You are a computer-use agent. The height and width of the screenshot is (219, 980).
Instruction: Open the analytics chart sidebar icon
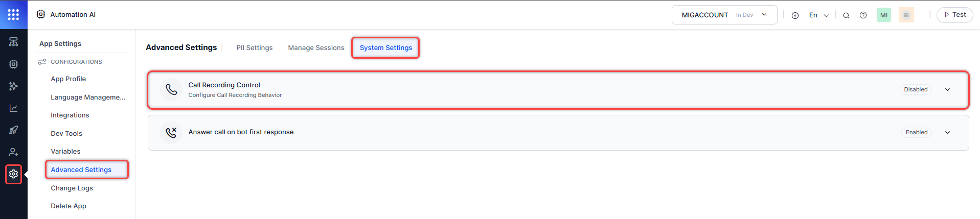14,108
